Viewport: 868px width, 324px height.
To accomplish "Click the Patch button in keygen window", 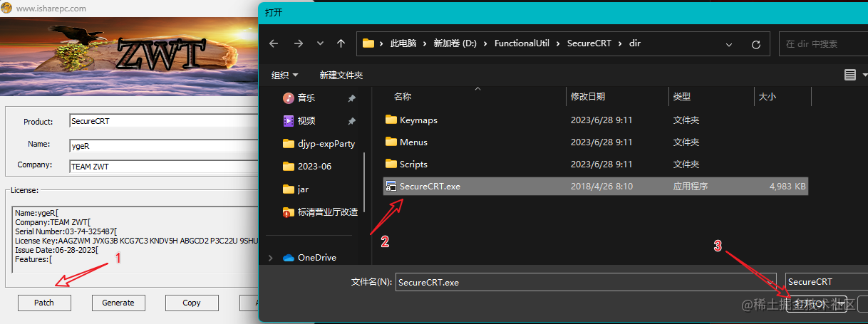I will coord(44,303).
